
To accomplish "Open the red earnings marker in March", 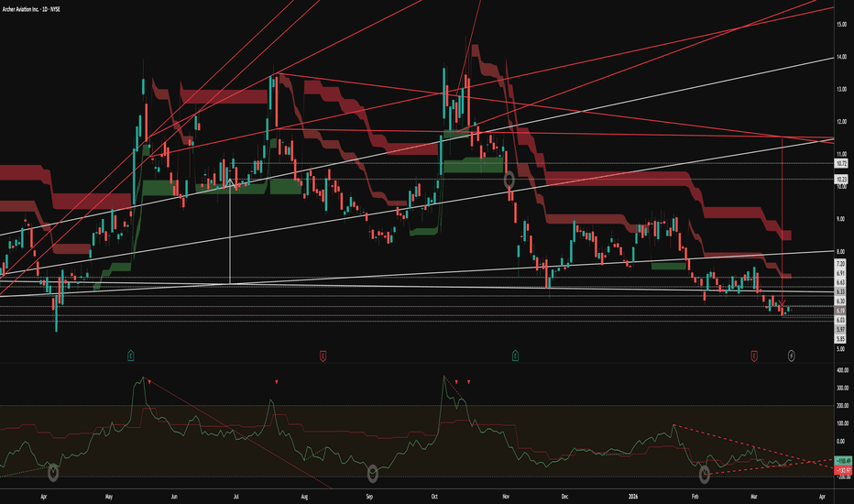I will [753, 354].
